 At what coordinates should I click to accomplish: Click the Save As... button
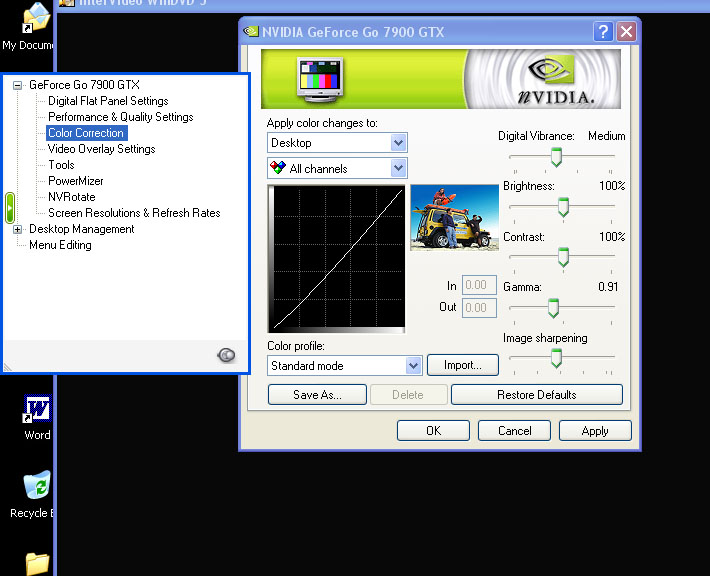317,394
